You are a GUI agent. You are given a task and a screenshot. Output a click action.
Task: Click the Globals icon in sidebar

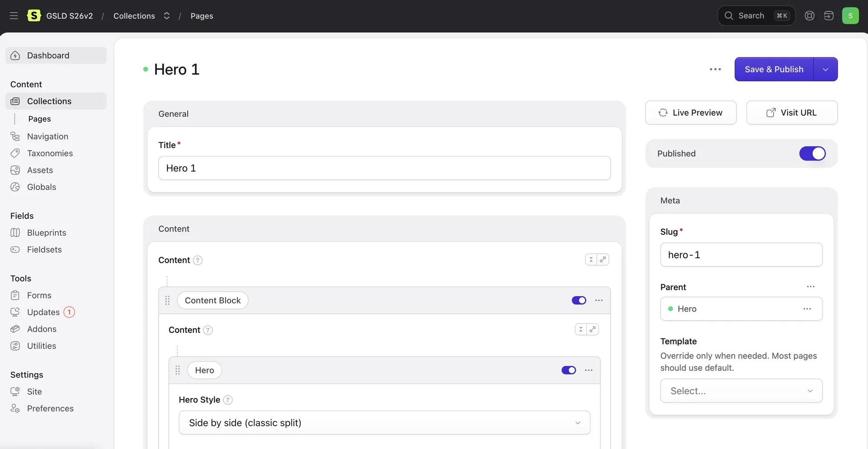[15, 187]
